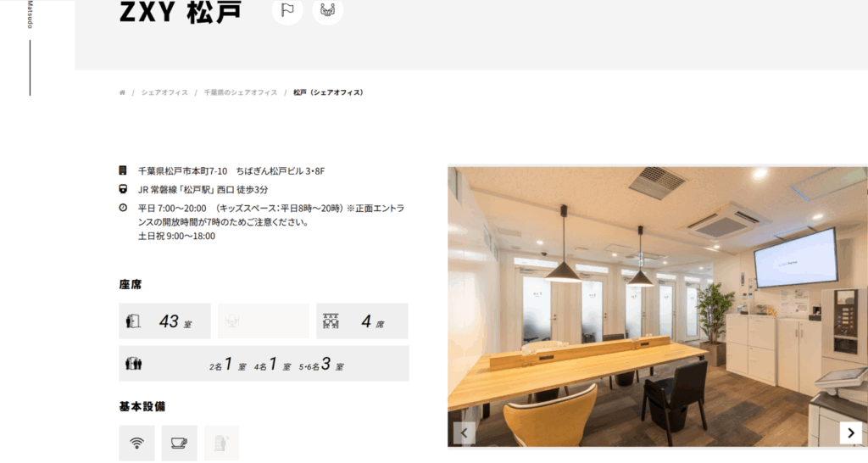Show next photo with right arrow
The height and width of the screenshot is (463, 868).
(x=850, y=432)
